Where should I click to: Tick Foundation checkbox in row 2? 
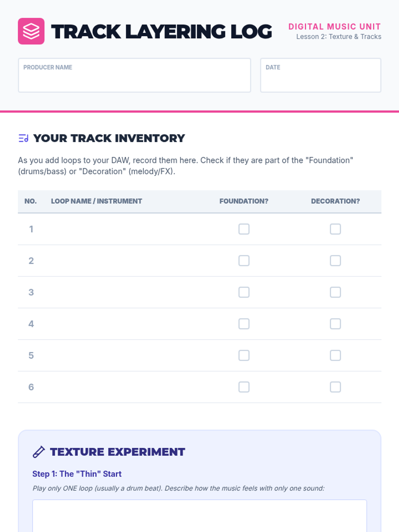(x=244, y=261)
